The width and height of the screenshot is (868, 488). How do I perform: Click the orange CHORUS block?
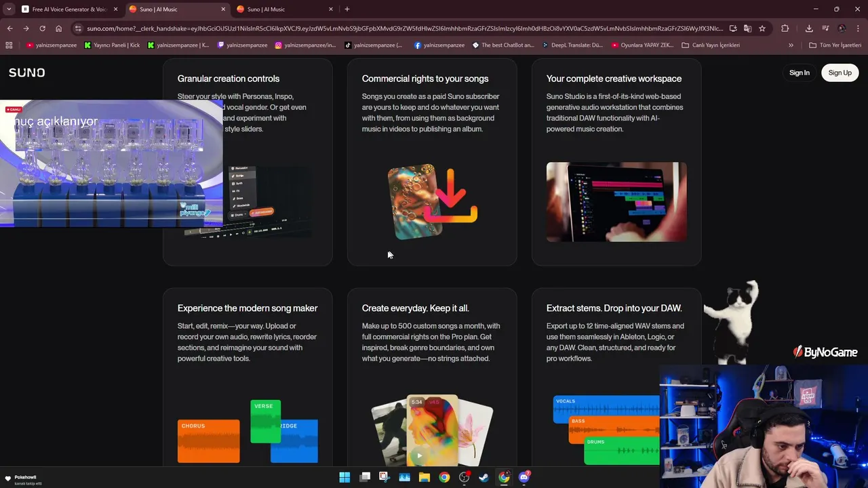click(208, 441)
